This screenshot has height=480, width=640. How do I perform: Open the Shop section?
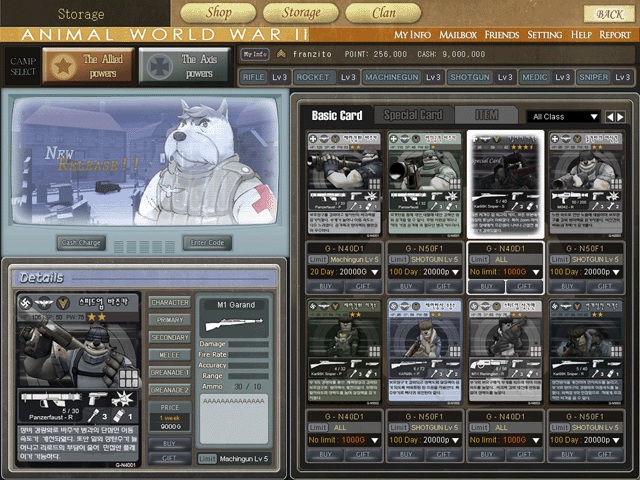(218, 13)
